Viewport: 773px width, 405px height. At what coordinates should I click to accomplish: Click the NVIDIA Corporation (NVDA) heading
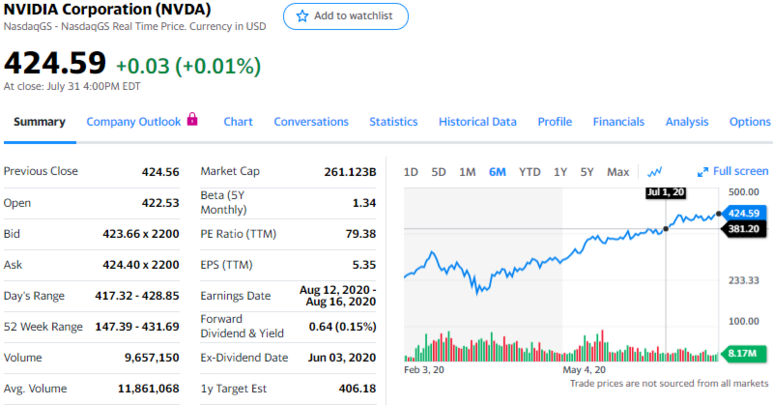point(107,9)
